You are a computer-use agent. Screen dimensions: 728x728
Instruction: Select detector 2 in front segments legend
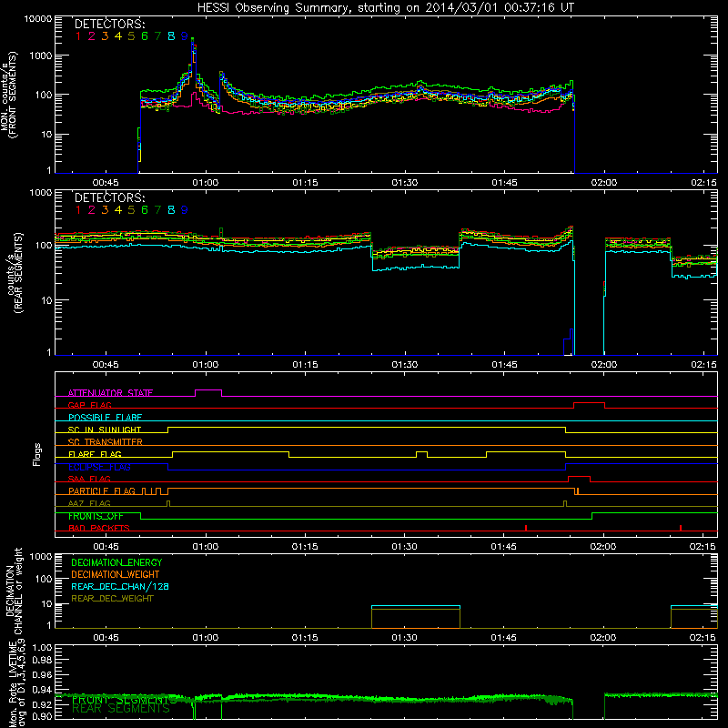92,36
